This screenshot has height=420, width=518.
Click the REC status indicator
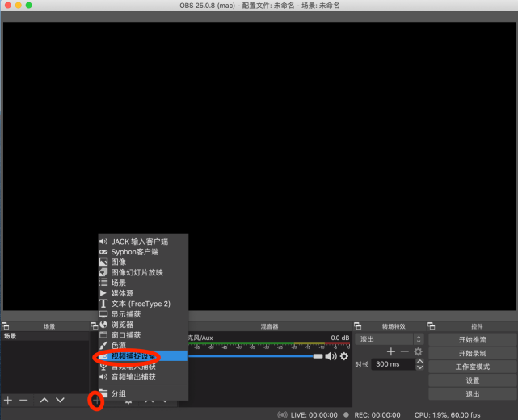click(x=372, y=414)
